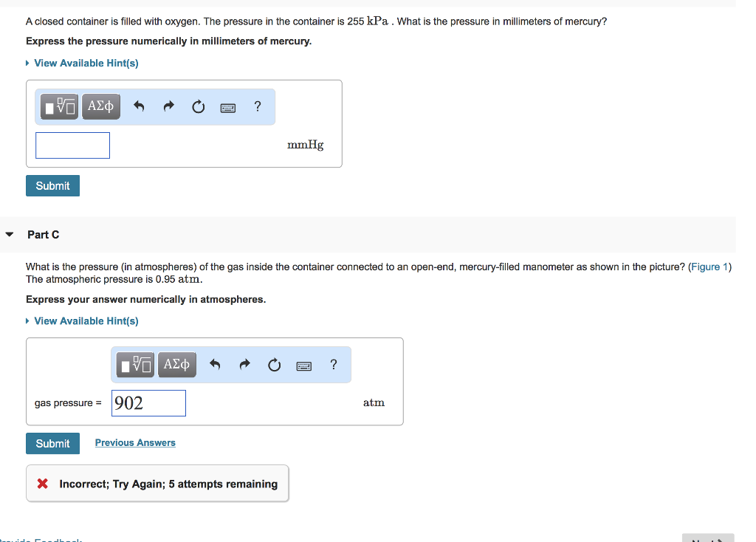Click redo arrow in the Part C toolbar
Screen dimensions: 756x542
(245, 365)
